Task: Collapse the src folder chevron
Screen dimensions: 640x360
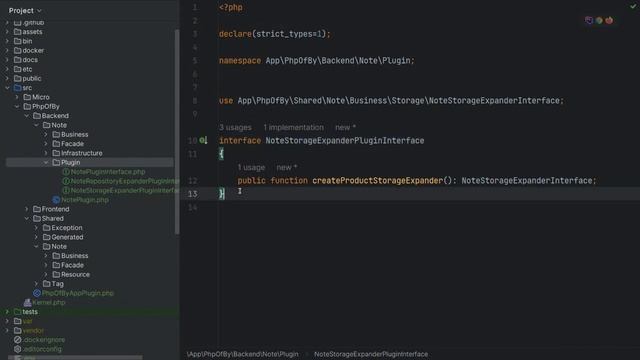Action: [7, 88]
